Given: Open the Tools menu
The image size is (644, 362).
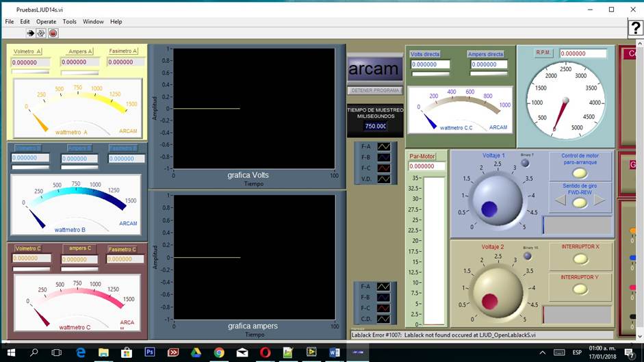Looking at the screenshot, I should point(70,22).
